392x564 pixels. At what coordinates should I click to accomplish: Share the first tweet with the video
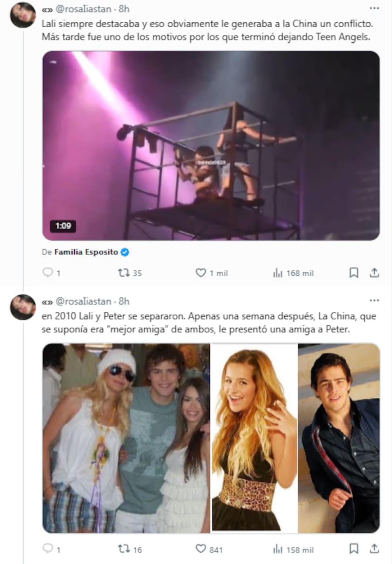coord(374,273)
